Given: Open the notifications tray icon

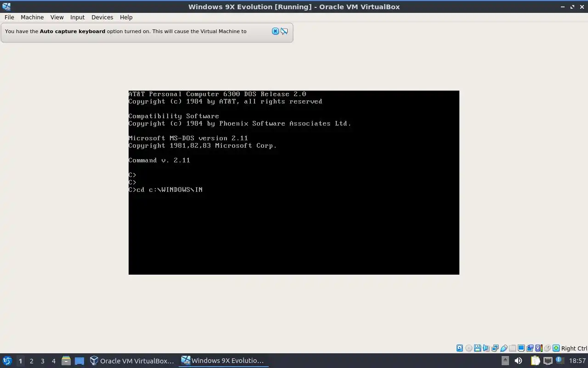Looking at the screenshot, I should 560,361.
